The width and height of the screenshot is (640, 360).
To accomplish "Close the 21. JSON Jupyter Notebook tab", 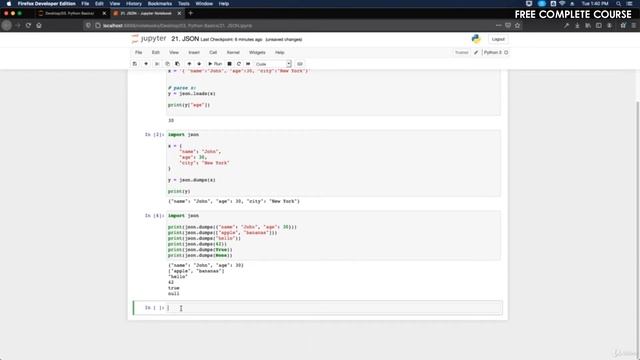I will [179, 13].
